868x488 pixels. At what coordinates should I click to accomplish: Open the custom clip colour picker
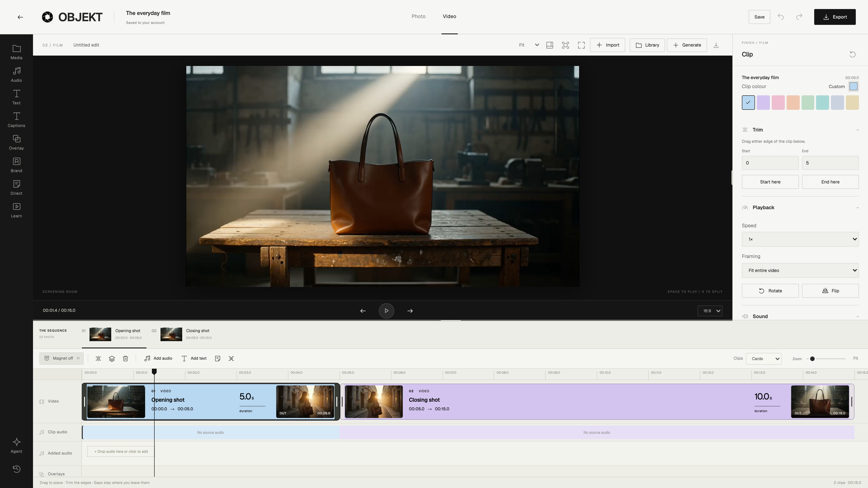[x=854, y=87]
